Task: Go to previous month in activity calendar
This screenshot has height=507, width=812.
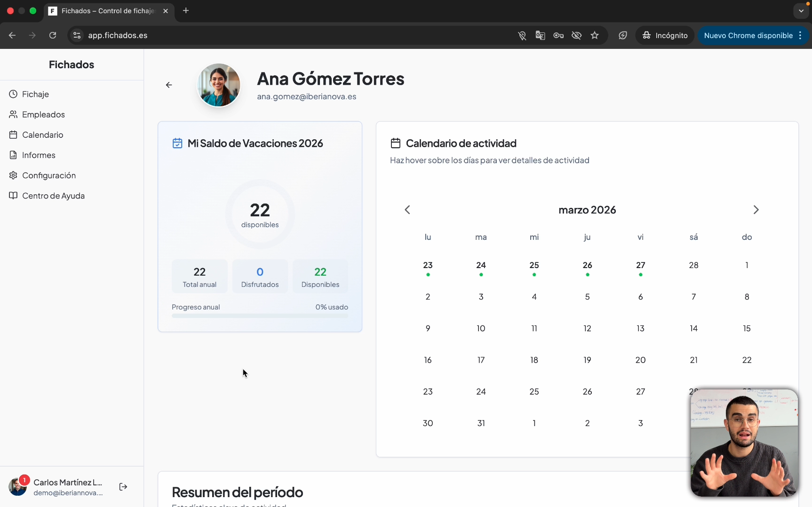Action: click(407, 210)
